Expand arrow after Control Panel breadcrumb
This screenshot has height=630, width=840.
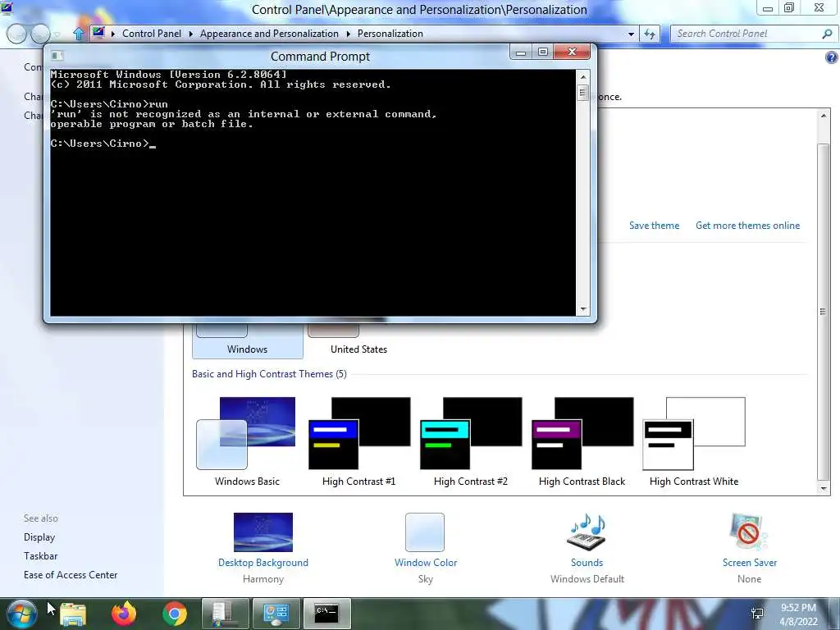click(x=190, y=34)
